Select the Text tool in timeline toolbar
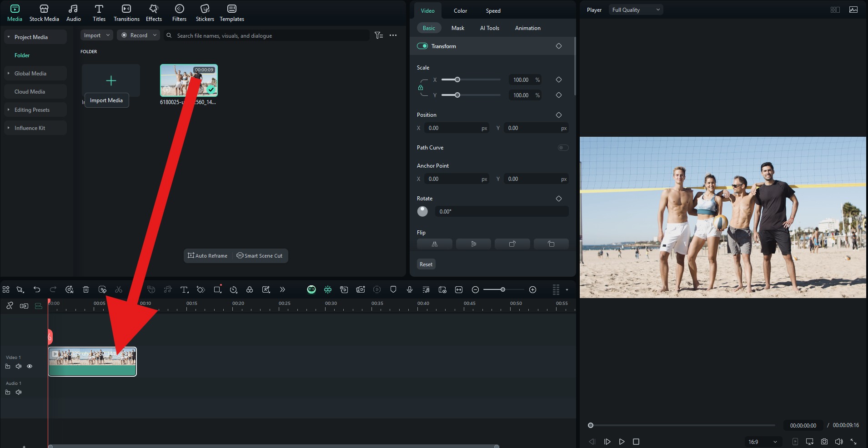The width and height of the screenshot is (868, 448). click(x=184, y=289)
